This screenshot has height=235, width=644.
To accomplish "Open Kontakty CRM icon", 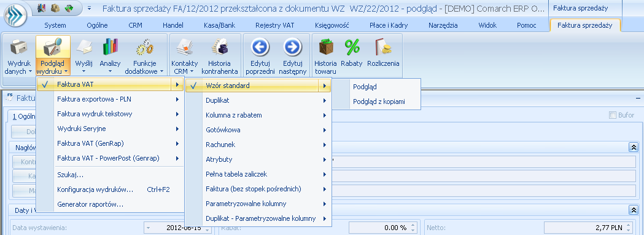I will (184, 47).
